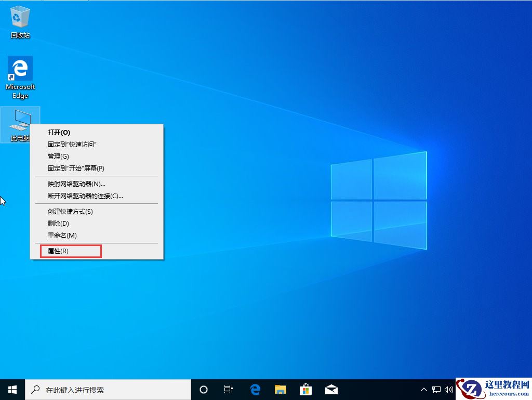Click the Start button
The image size is (532, 400).
click(11, 389)
